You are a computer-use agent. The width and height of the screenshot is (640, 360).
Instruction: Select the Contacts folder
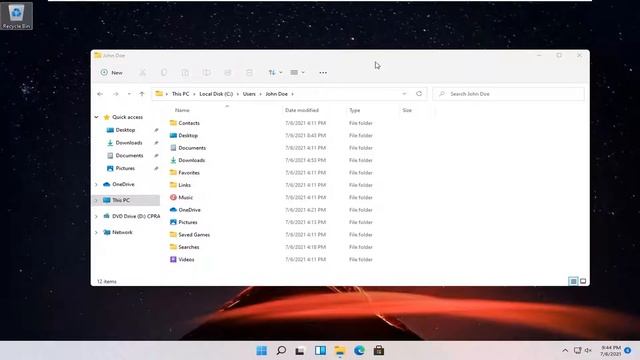(x=189, y=123)
